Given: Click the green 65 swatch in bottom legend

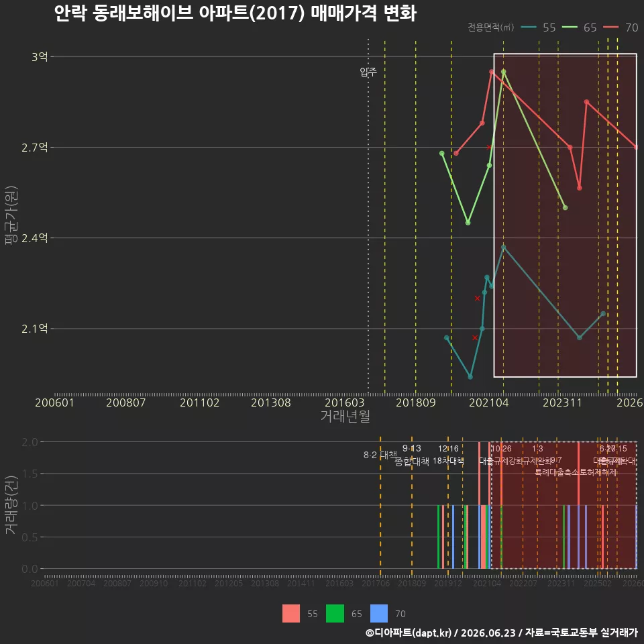Looking at the screenshot, I should pyautogui.click(x=335, y=614).
